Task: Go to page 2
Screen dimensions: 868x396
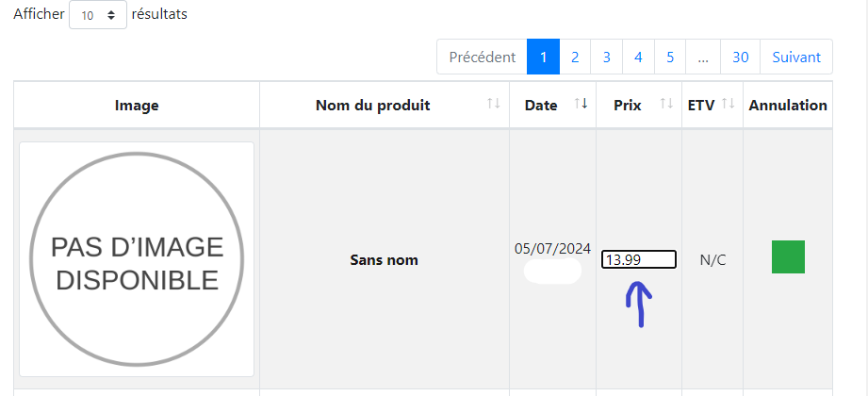Action: [x=575, y=57]
